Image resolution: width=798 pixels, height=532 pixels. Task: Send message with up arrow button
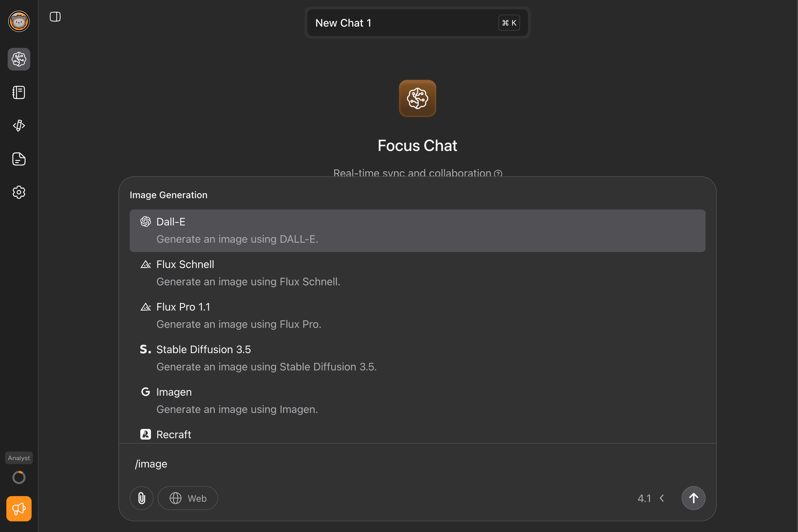tap(694, 498)
